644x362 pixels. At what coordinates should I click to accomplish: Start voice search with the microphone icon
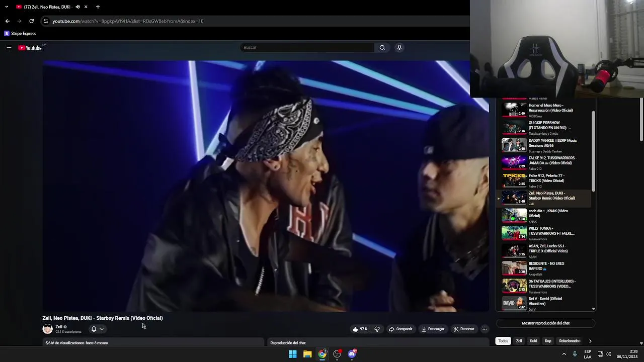(x=399, y=48)
